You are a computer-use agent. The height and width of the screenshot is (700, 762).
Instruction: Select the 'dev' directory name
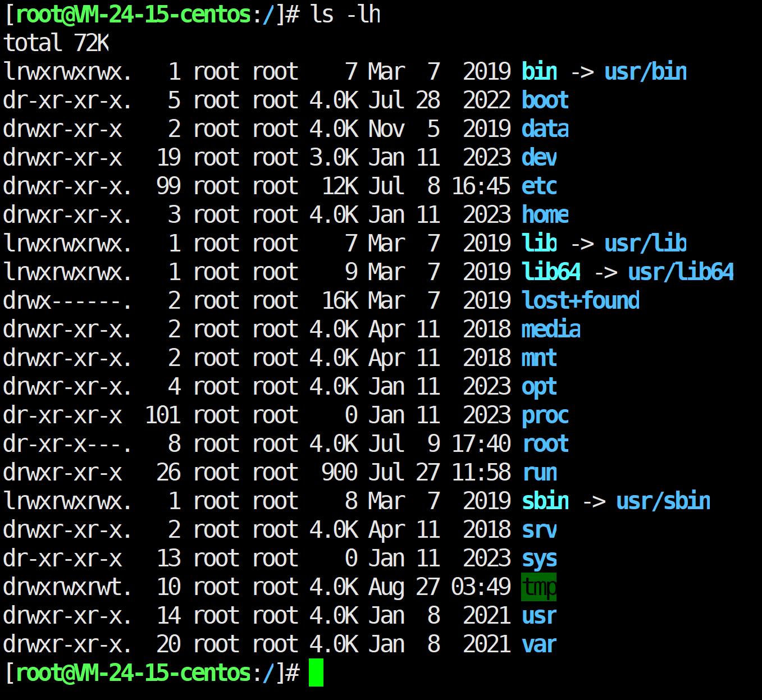click(x=540, y=157)
